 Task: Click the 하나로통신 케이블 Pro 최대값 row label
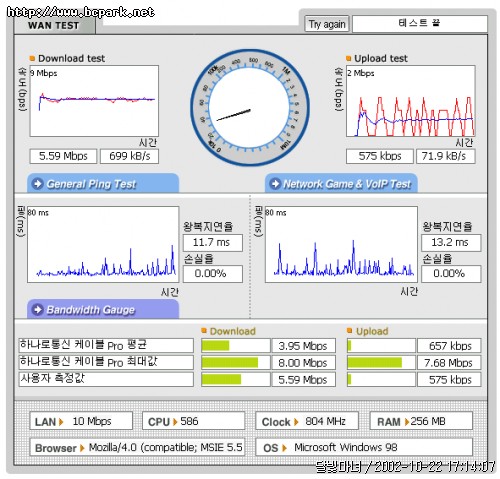(106, 362)
